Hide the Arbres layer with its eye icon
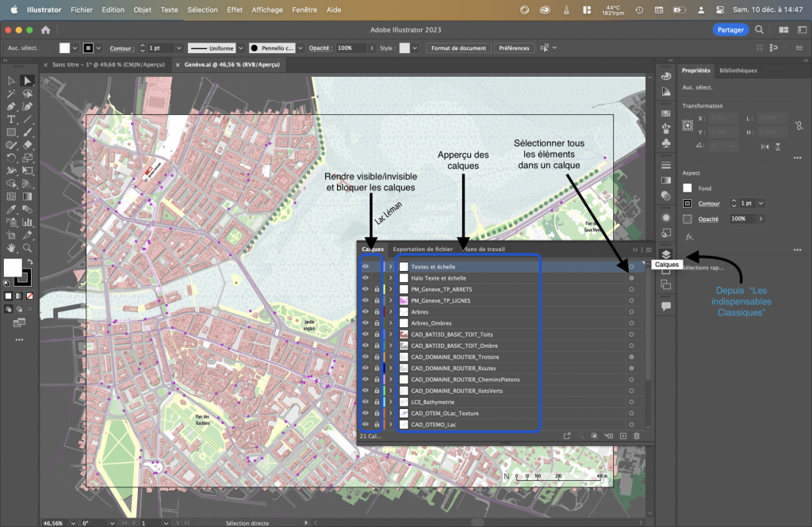812x527 pixels. click(x=366, y=312)
